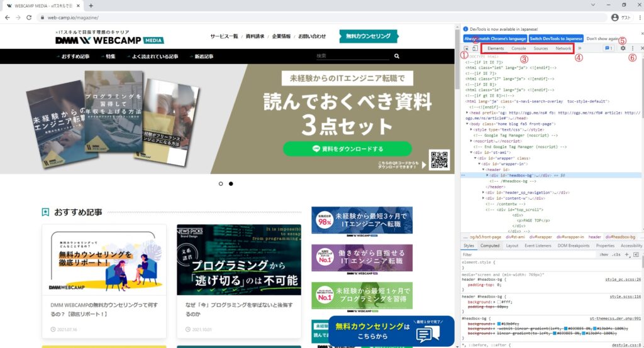
Task: Open プログラミングから逃げ切るのは不可能 article thumbnail
Action: pos(238,259)
